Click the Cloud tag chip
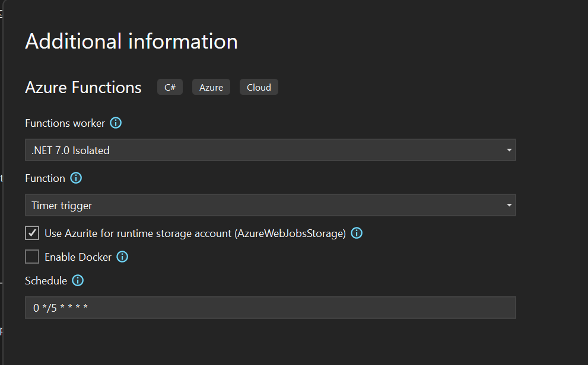Viewport: 588px width, 365px height. pyautogui.click(x=259, y=87)
